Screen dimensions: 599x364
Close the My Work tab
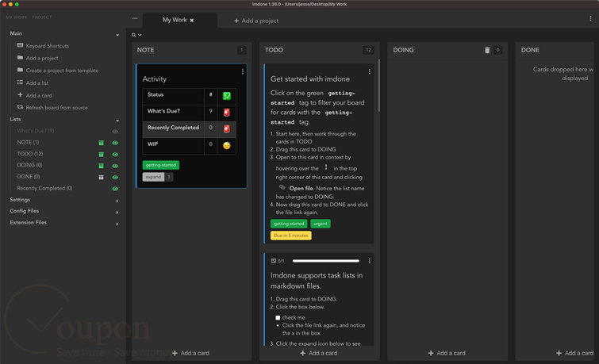tap(192, 21)
